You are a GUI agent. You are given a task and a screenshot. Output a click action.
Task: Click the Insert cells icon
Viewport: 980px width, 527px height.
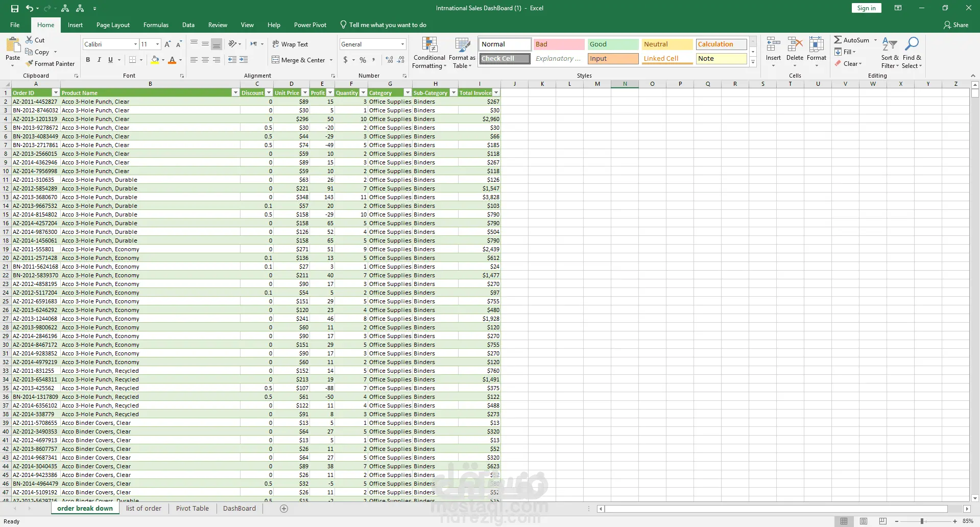coord(773,45)
